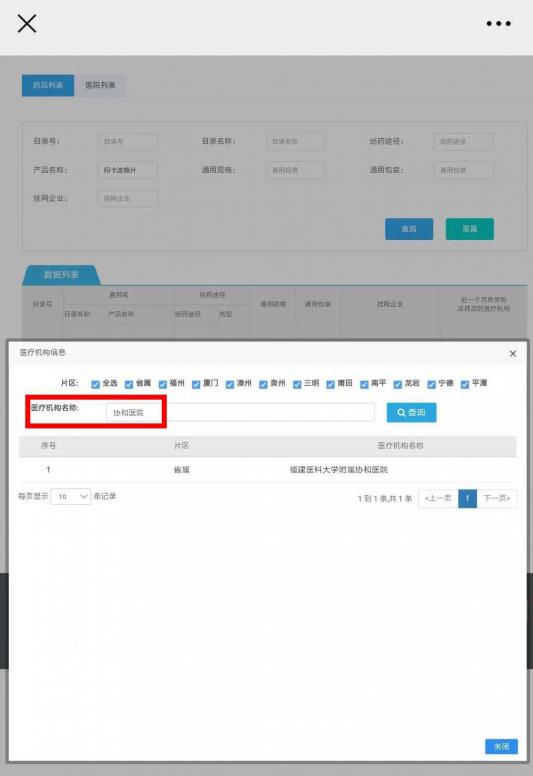This screenshot has width=533, height=776.
Task: Toggle the 泉州 checkbox
Action: (263, 384)
